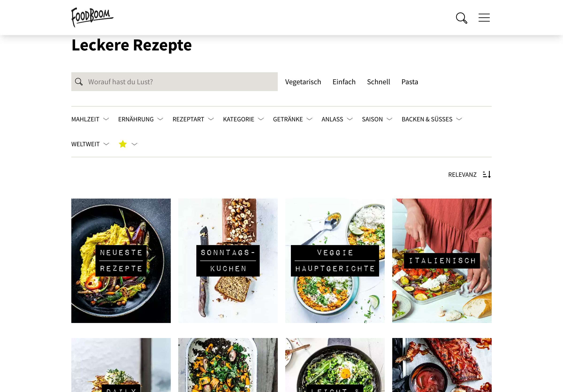Click the 'Worauf hast du Lust?' search field
Viewport: 563px width, 392px height.
click(174, 82)
